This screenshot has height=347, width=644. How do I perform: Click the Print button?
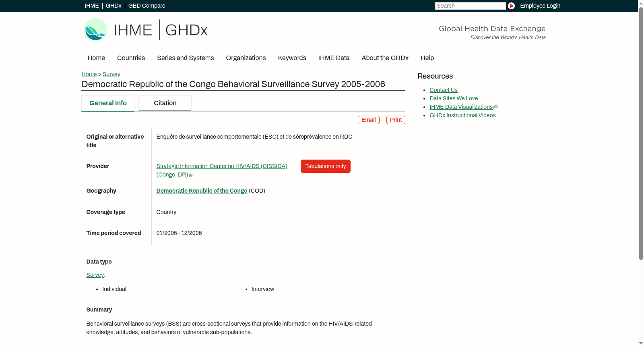[x=396, y=120]
